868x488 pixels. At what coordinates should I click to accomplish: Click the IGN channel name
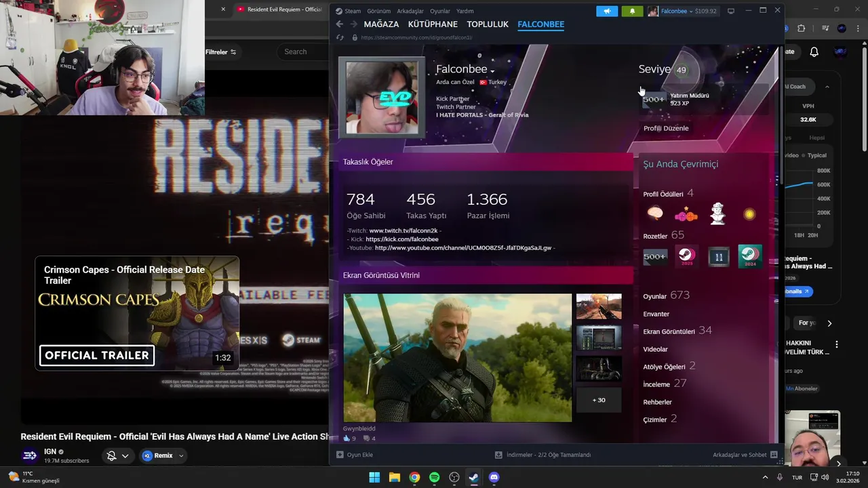[50, 452]
